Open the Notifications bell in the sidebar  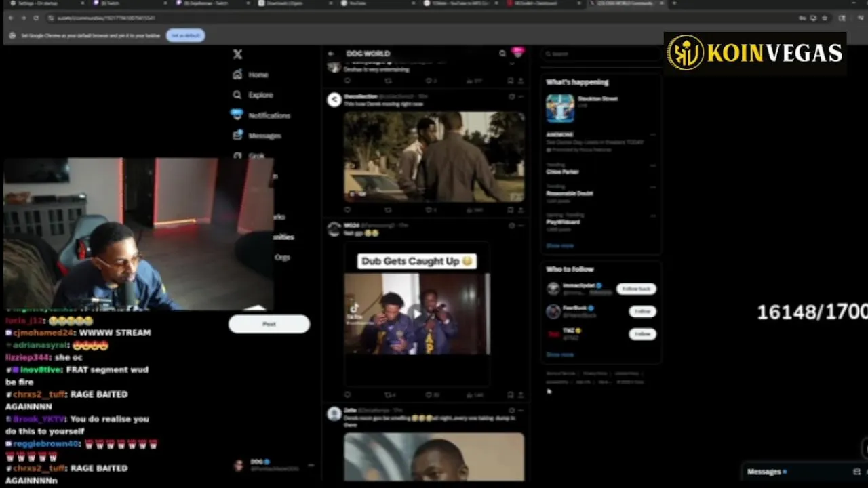click(x=237, y=115)
